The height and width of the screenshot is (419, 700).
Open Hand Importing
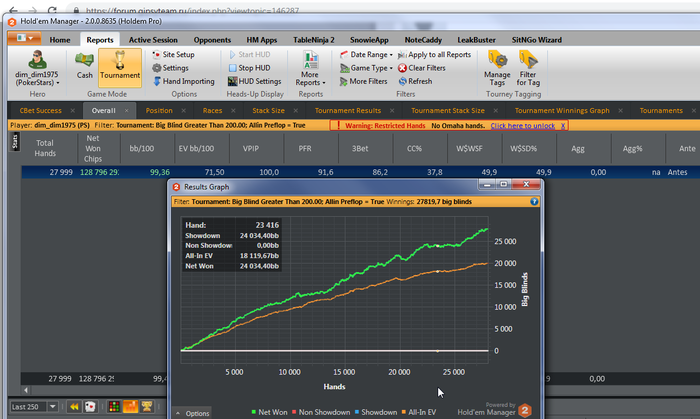pos(183,81)
